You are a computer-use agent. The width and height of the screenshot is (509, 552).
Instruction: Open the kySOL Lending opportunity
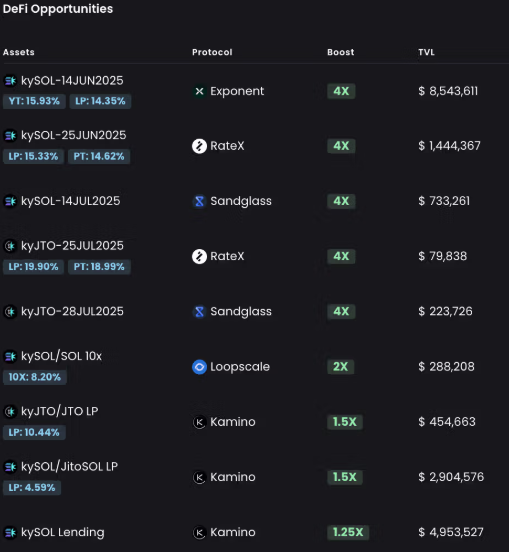click(63, 533)
